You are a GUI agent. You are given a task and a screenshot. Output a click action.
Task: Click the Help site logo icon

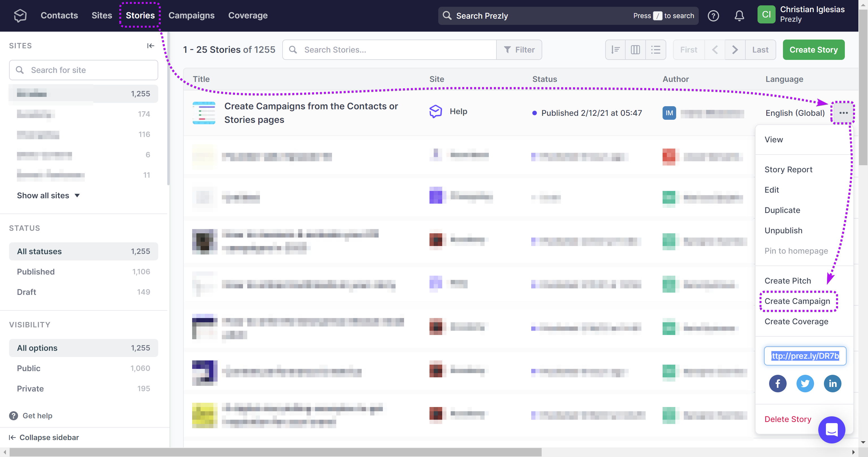point(435,112)
